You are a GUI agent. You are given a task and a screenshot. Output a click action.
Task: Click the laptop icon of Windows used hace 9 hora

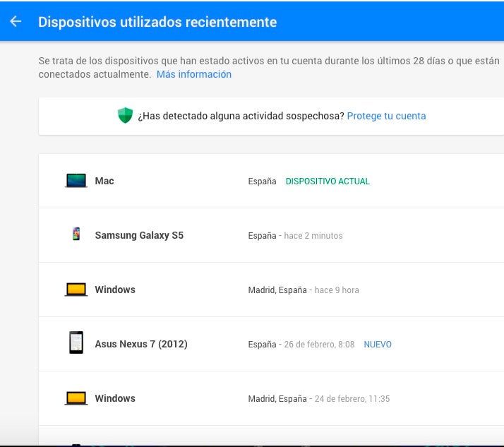76,289
